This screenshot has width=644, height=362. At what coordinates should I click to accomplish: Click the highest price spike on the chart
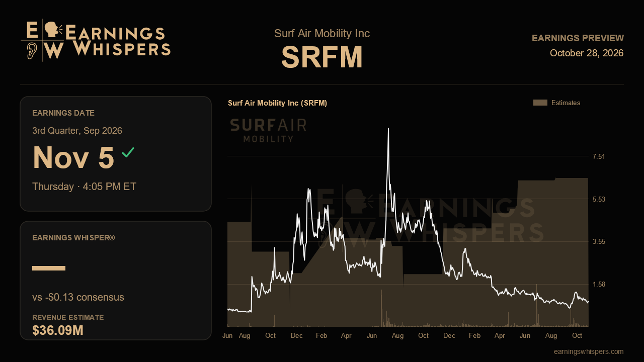coord(388,129)
